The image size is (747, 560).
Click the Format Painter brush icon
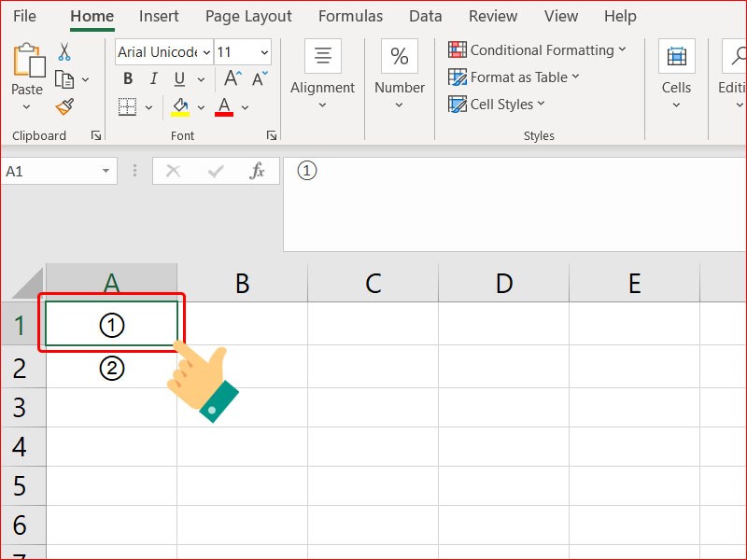pos(64,107)
